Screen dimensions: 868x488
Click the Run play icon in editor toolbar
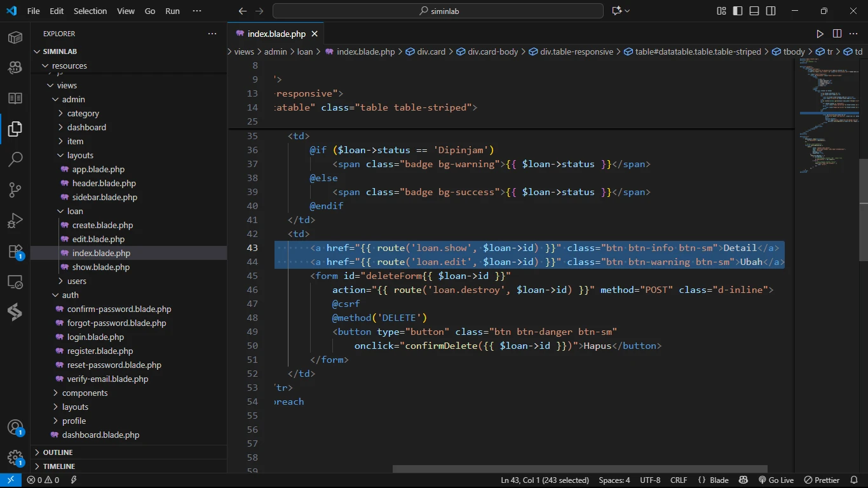coord(820,34)
